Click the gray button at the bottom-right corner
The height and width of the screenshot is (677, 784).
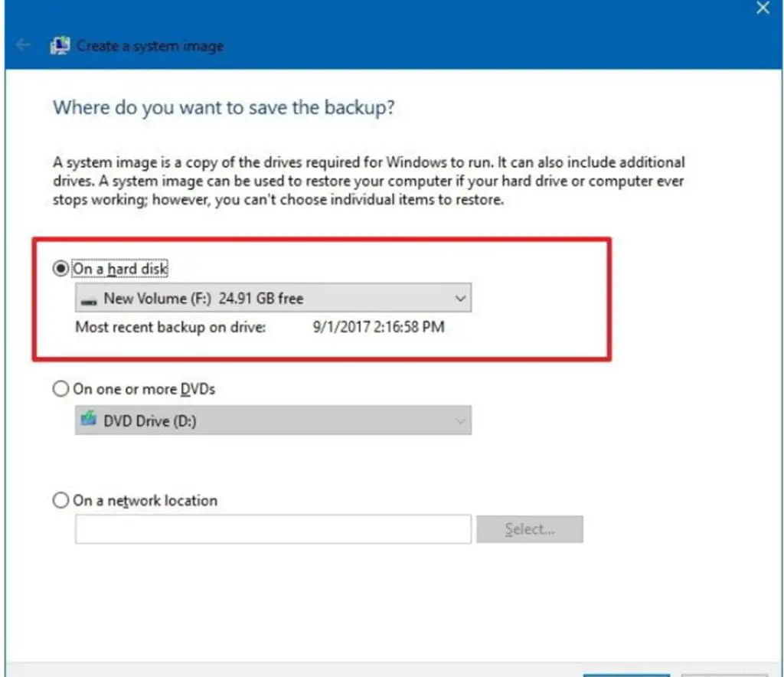coord(724,674)
